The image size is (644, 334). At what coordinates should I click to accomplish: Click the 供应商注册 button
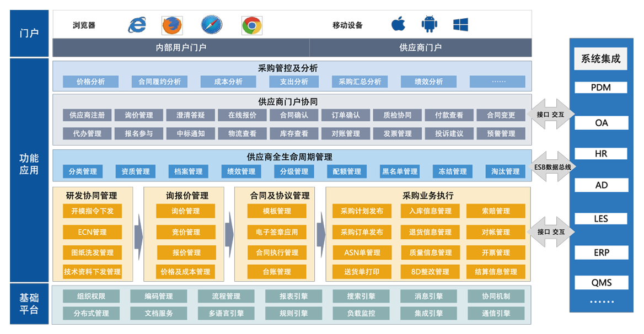pyautogui.click(x=87, y=115)
